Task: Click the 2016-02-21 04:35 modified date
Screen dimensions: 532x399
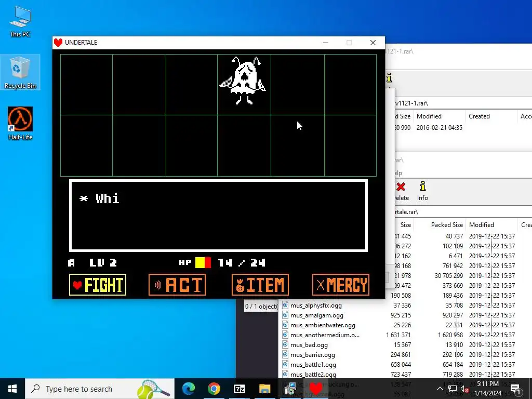Action: pyautogui.click(x=439, y=128)
